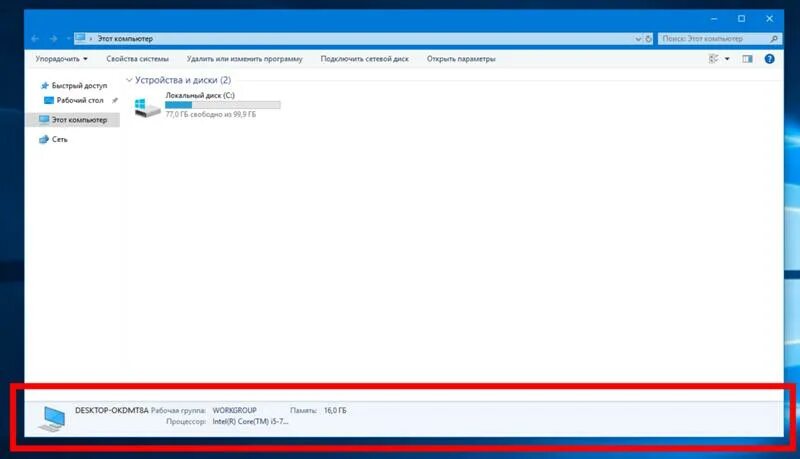Click the computer icon in address bar
The height and width of the screenshot is (459, 800).
80,38
